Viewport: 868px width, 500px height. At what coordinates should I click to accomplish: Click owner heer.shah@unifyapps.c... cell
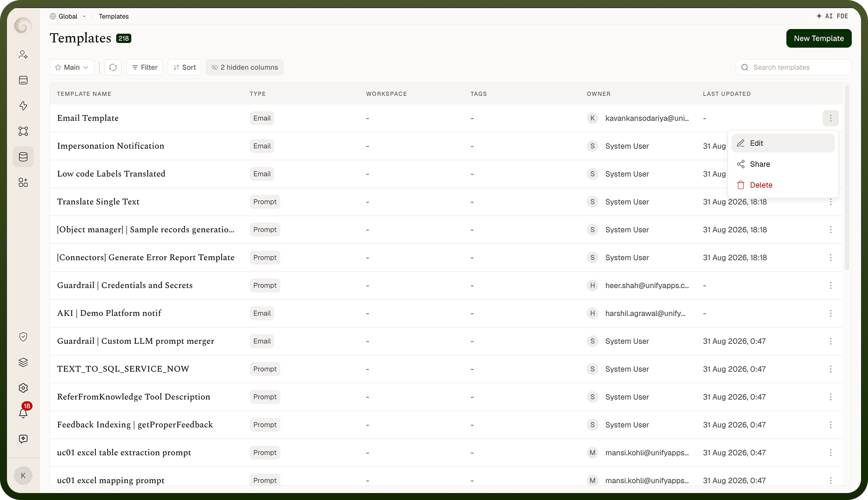pos(638,286)
